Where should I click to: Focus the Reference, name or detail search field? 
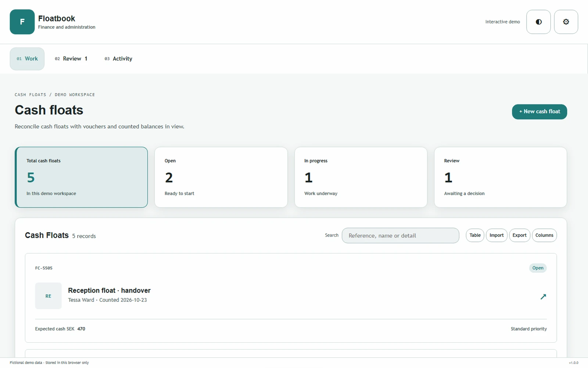click(x=400, y=236)
